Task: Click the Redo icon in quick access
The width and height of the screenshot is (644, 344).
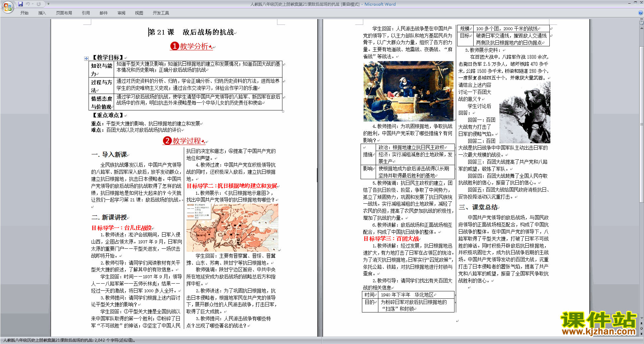Action: tap(39, 4)
